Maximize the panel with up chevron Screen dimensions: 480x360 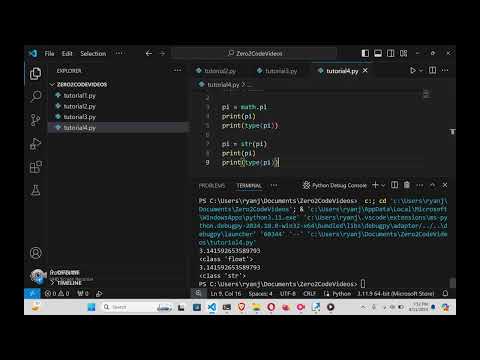(x=432, y=185)
